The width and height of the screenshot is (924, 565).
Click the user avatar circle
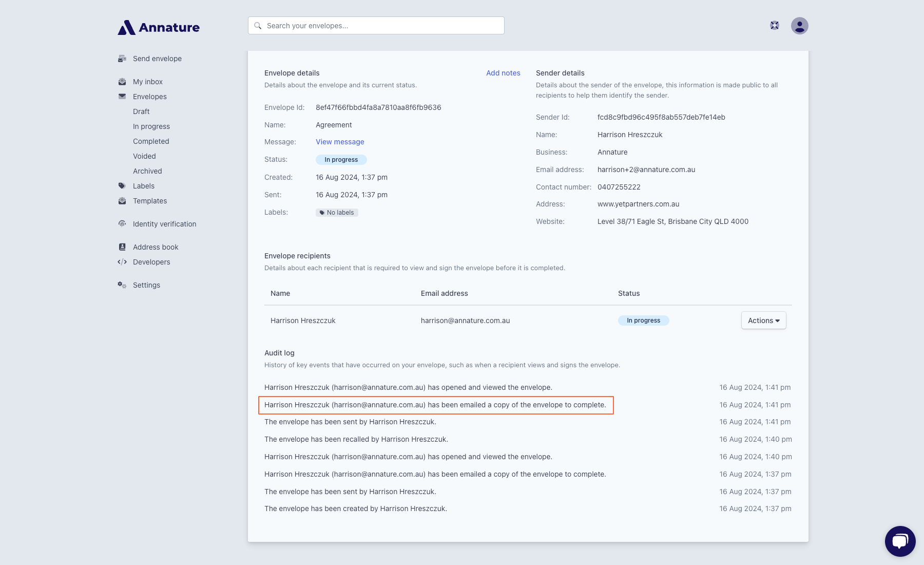click(x=800, y=25)
